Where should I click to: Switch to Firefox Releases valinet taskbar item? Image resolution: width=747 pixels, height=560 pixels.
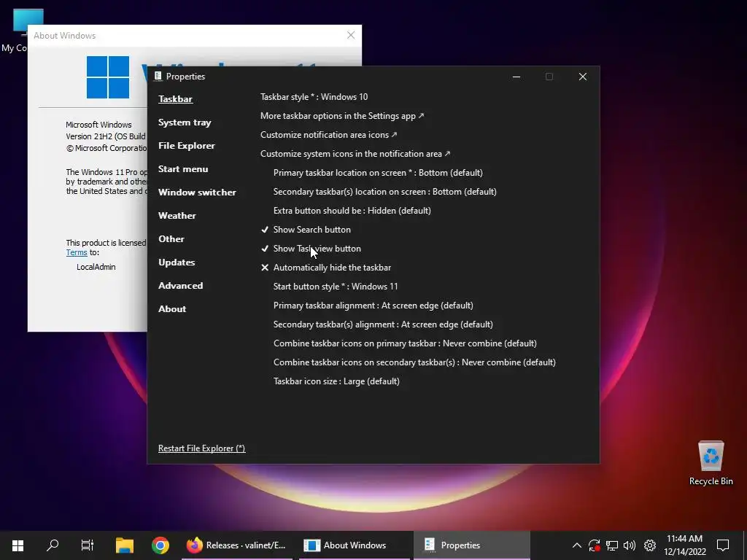[237, 545]
